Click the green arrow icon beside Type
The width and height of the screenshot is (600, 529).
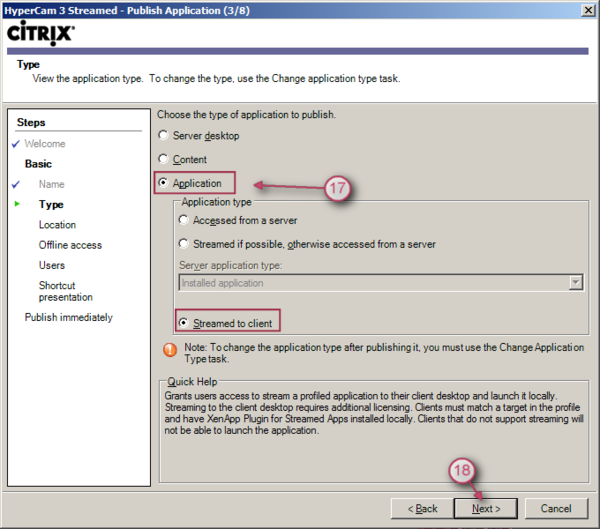(x=17, y=204)
